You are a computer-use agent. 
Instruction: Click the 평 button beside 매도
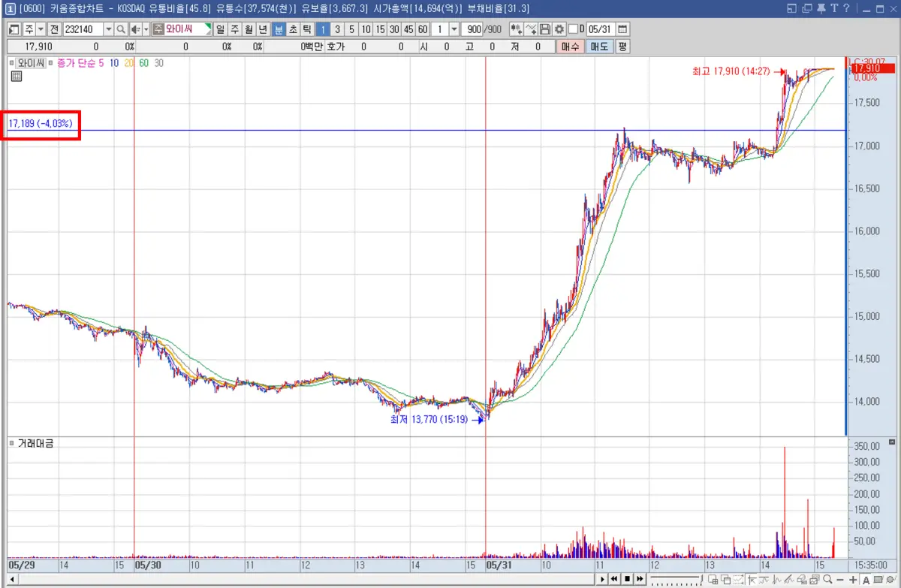[x=622, y=47]
